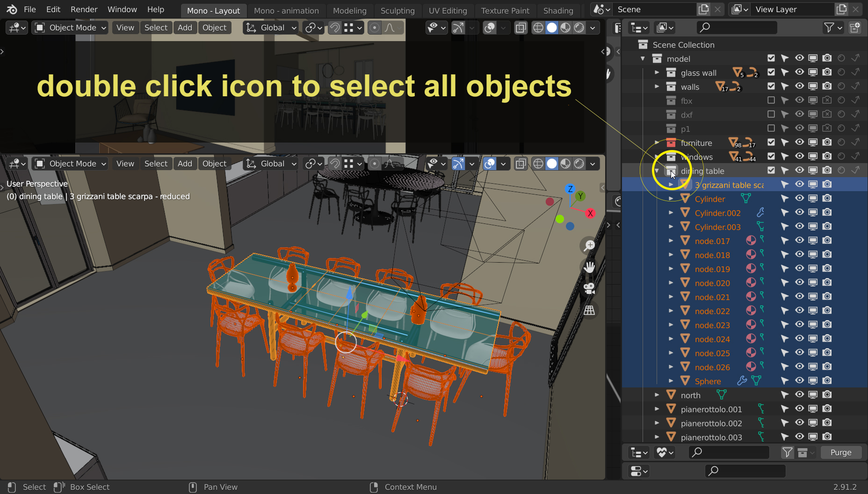
Task: Click the new collection icon in the outliner header
Action: point(855,28)
